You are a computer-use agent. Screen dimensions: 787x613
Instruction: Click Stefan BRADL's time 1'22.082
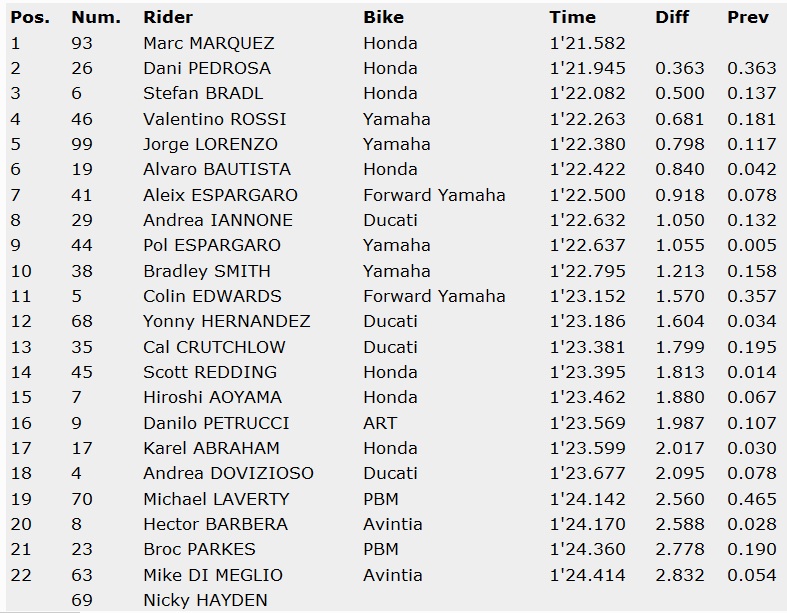[588, 93]
